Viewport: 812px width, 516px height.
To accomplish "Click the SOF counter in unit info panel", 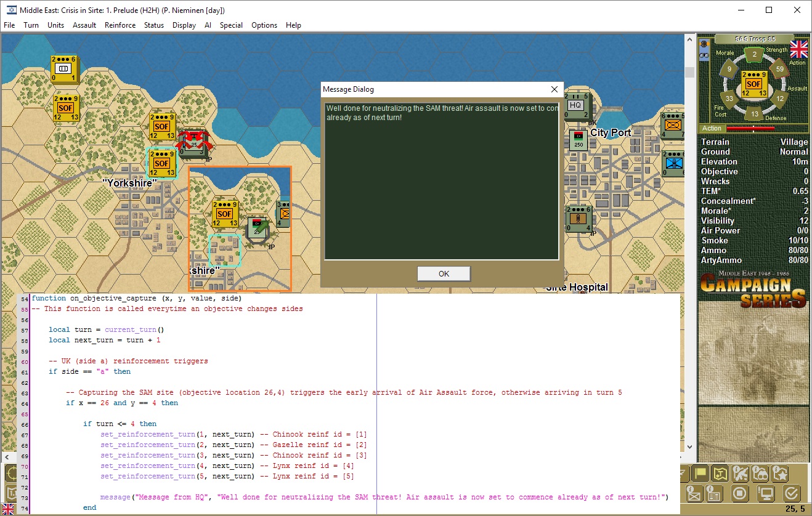I will (x=753, y=84).
